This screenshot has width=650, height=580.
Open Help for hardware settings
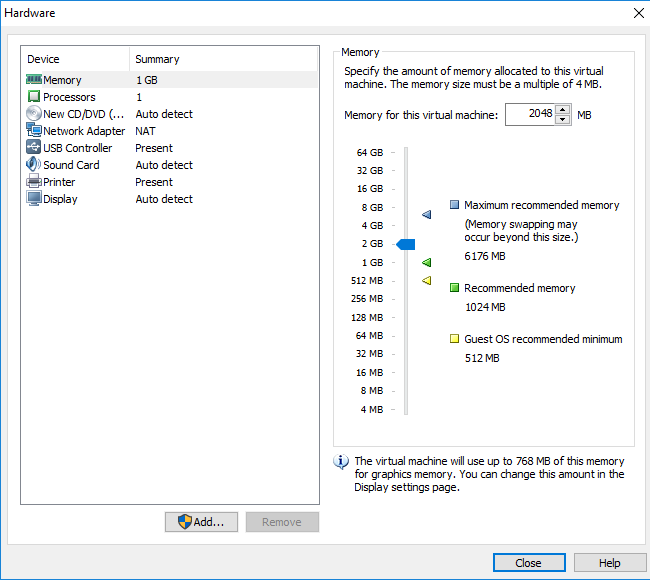(x=610, y=563)
